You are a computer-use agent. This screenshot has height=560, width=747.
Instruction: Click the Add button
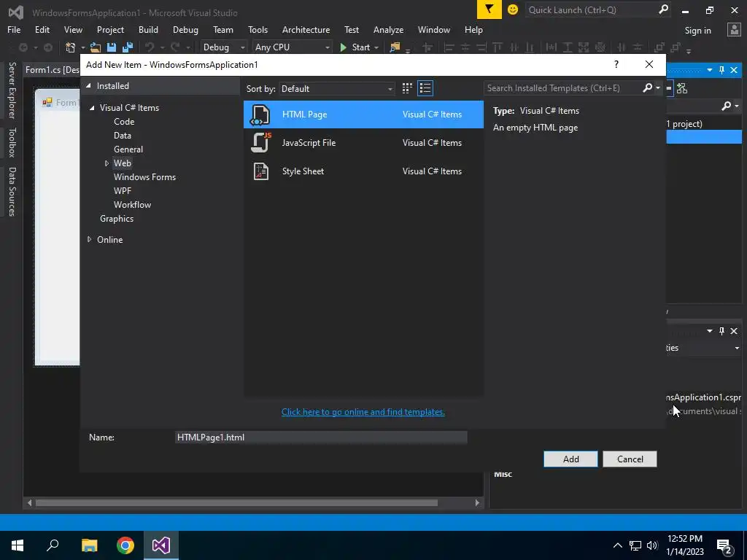coord(570,459)
